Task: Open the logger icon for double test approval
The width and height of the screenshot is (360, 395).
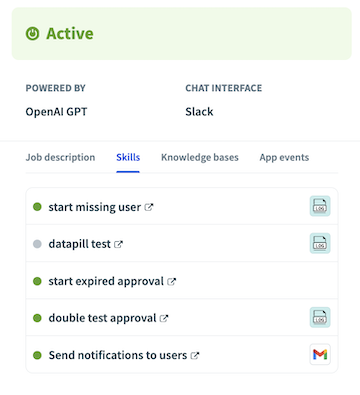Action: [x=320, y=317]
